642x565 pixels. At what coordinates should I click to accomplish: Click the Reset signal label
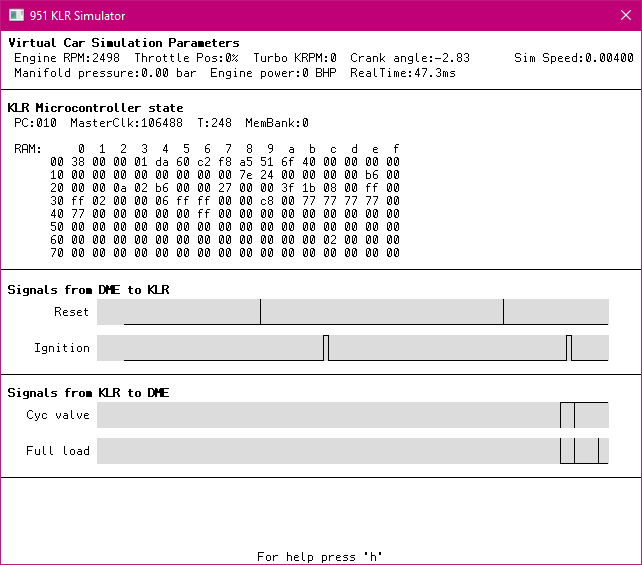(72, 312)
